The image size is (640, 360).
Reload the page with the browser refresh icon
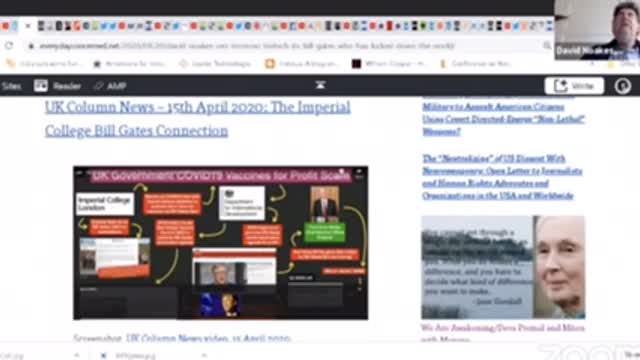9,46
